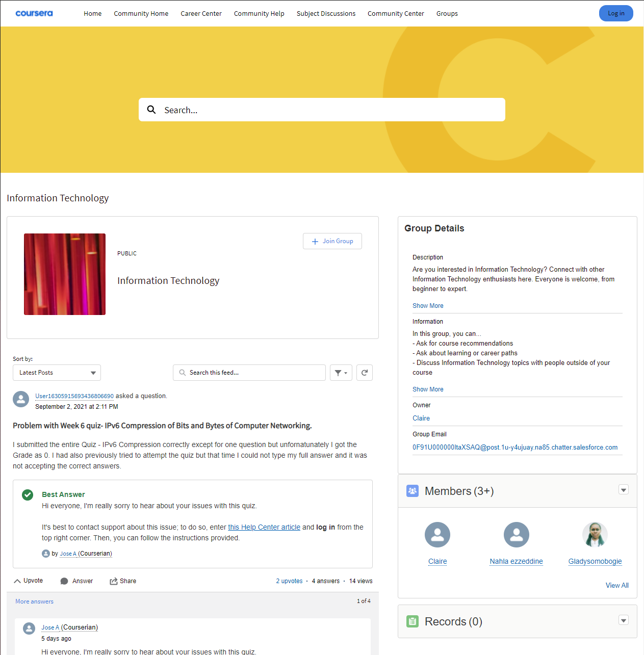This screenshot has width=644, height=655.
Task: Click the Search this feed input
Action: pos(249,373)
